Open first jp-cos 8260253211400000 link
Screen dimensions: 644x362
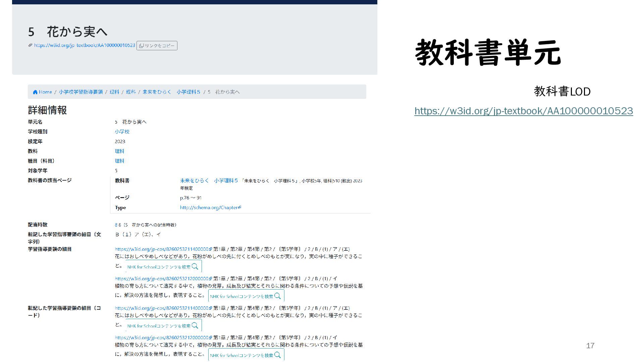[161, 249]
